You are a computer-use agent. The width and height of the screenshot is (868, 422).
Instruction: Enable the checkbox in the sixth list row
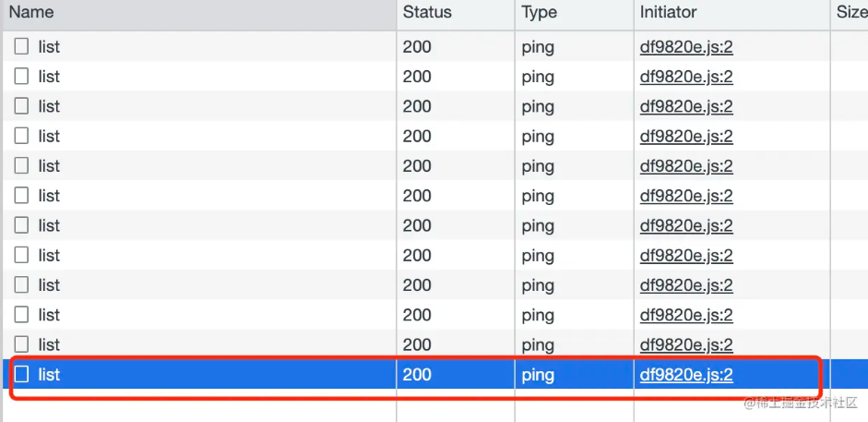[x=22, y=196]
